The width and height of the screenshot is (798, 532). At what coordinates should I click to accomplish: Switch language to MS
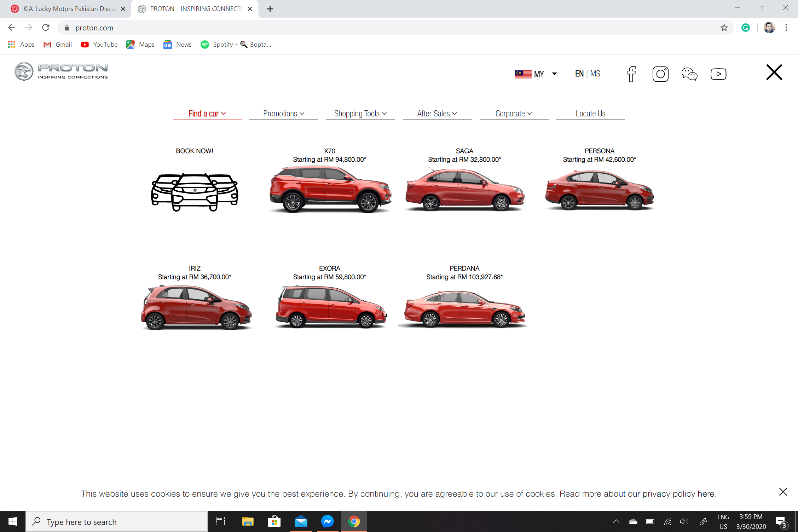pyautogui.click(x=595, y=74)
